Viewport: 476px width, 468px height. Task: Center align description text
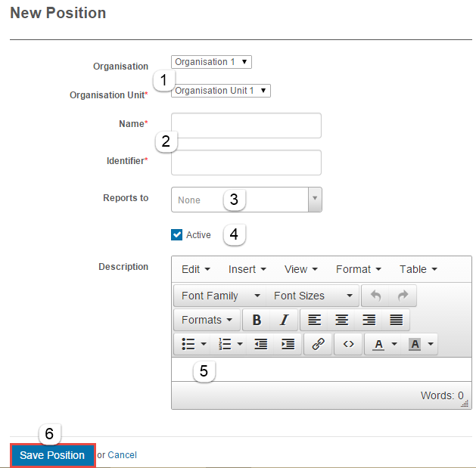click(x=341, y=320)
